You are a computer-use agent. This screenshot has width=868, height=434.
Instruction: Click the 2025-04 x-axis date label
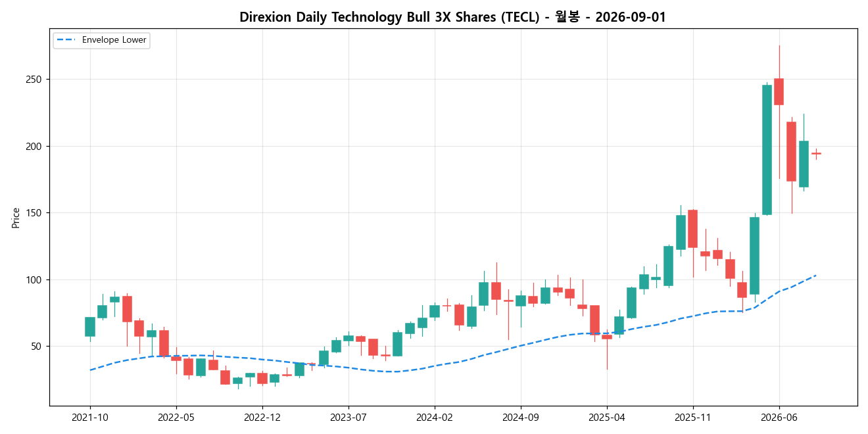[x=607, y=417]
